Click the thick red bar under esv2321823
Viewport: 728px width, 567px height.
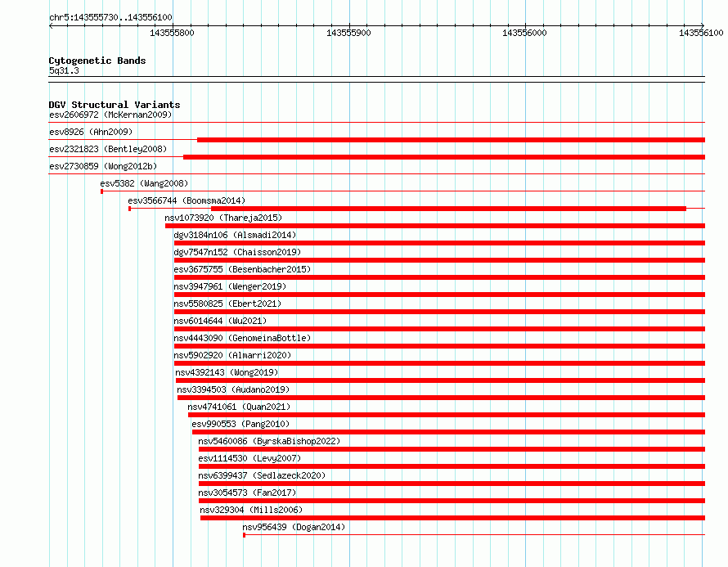click(x=444, y=157)
